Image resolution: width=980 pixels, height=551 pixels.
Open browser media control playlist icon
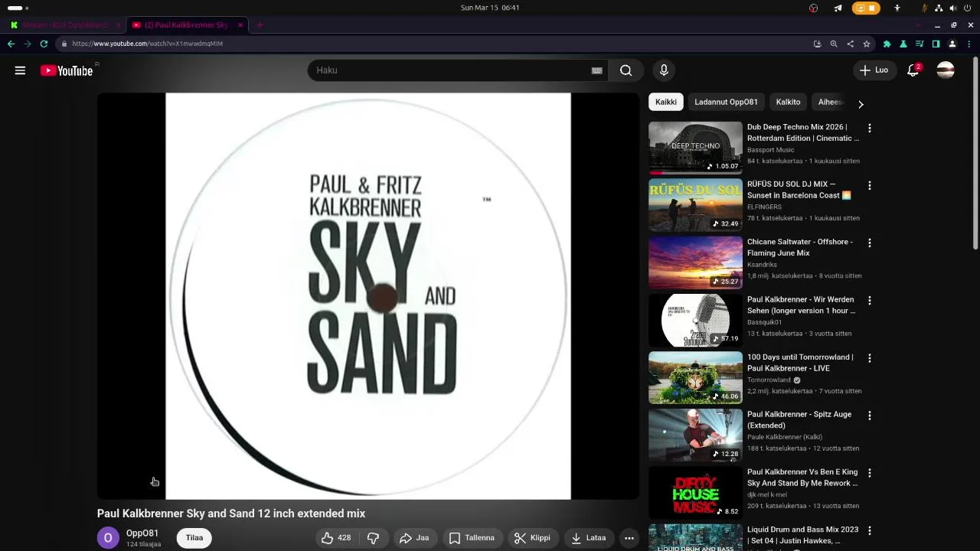[920, 44]
